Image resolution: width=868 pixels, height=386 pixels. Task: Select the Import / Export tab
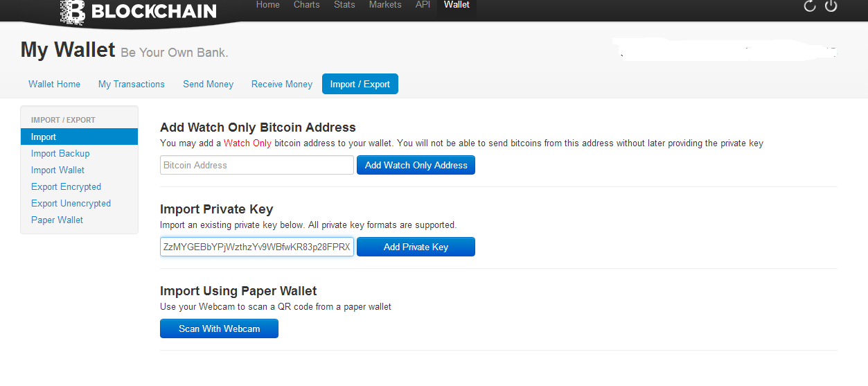click(360, 84)
